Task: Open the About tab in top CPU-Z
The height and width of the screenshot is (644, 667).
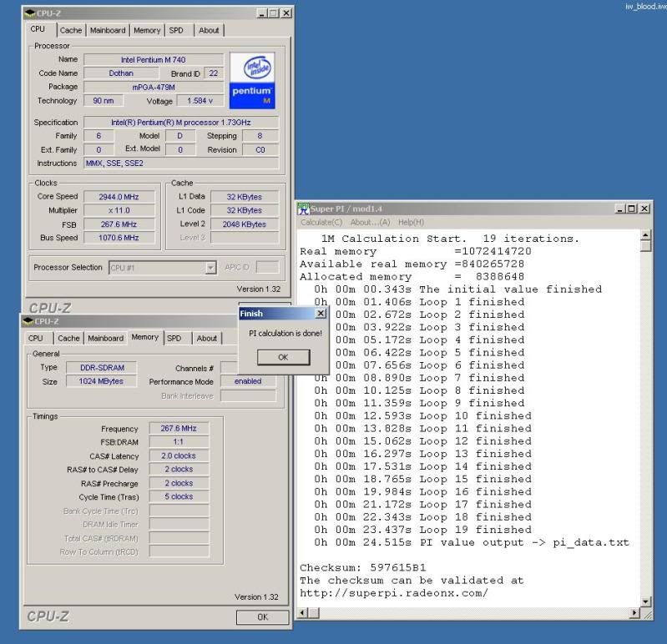Action: (209, 30)
